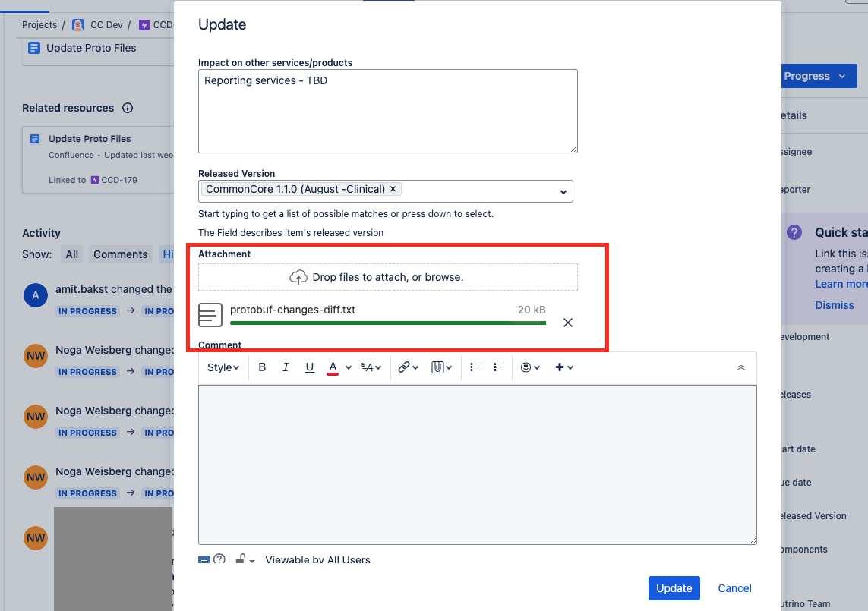Open the Related resources info icon
Viewport: 868px width, 611px height.
[x=128, y=108]
